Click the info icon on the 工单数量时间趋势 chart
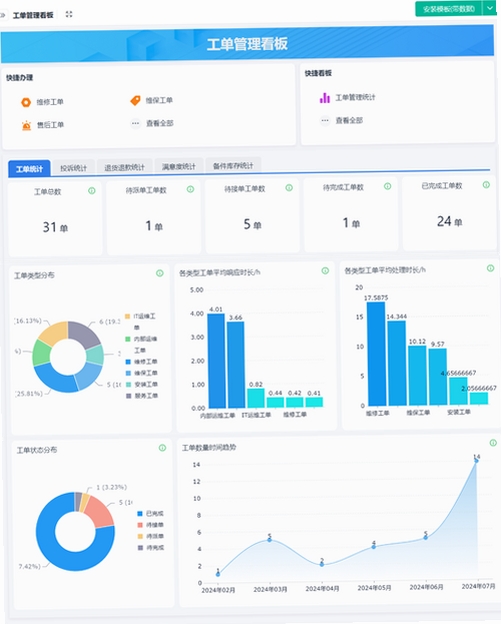 click(x=493, y=443)
